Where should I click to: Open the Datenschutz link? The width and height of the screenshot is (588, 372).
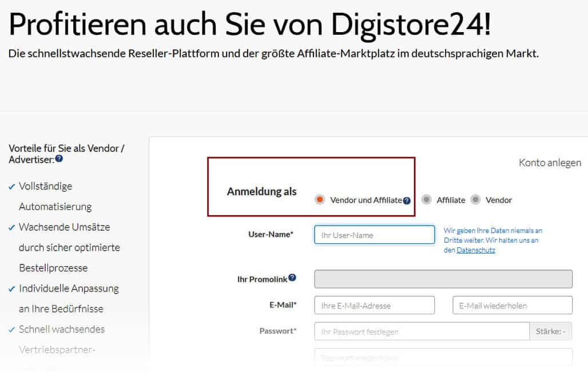(x=475, y=250)
